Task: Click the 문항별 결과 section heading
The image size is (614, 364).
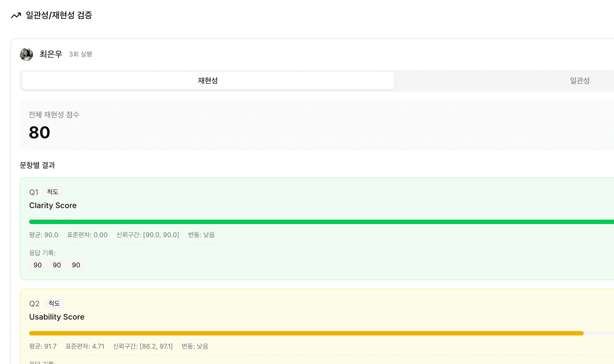Action: pos(37,165)
